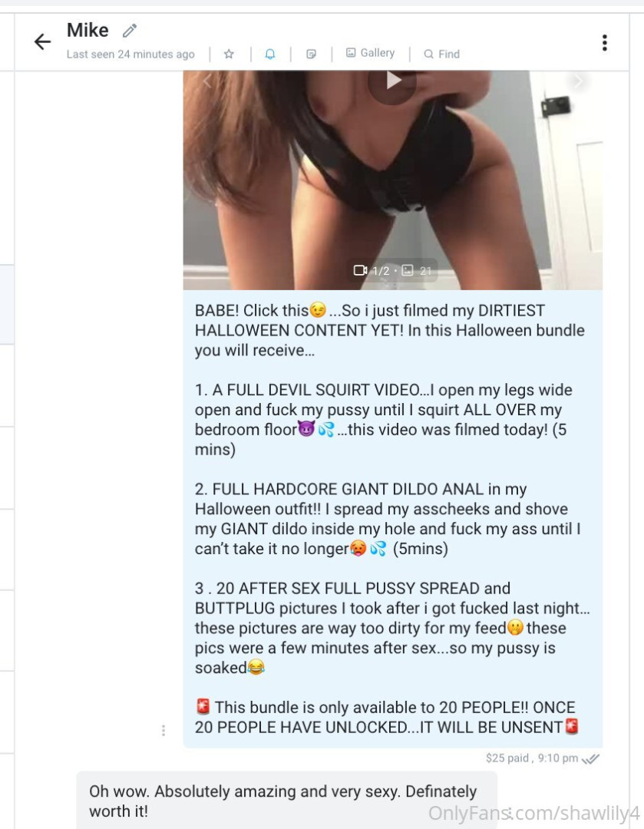Click the double-check read receipt icon
This screenshot has width=644, height=829.
(590, 758)
